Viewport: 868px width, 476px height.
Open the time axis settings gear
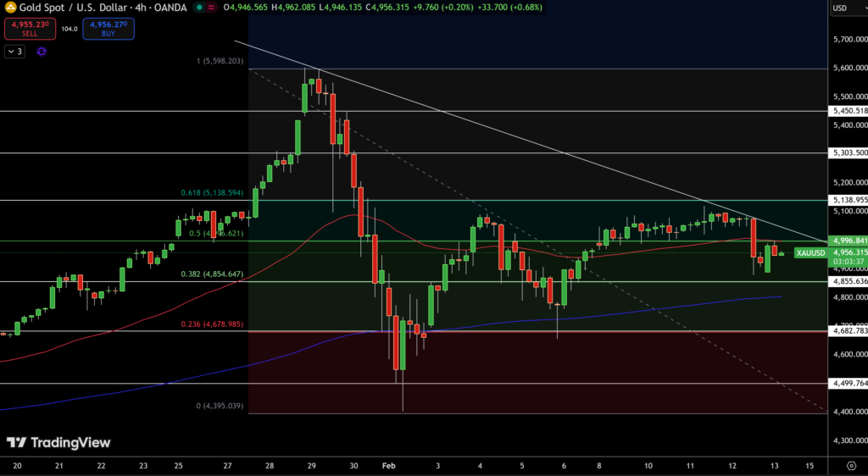coord(849,466)
